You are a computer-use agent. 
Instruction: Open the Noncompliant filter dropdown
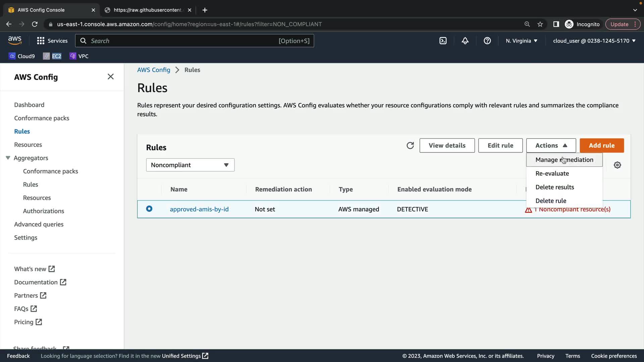(190, 165)
